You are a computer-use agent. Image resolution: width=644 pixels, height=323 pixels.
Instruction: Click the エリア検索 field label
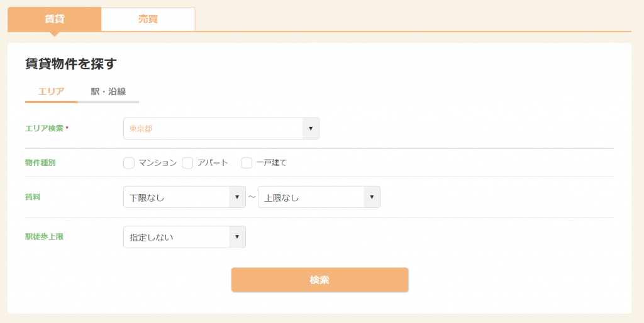[44, 128]
